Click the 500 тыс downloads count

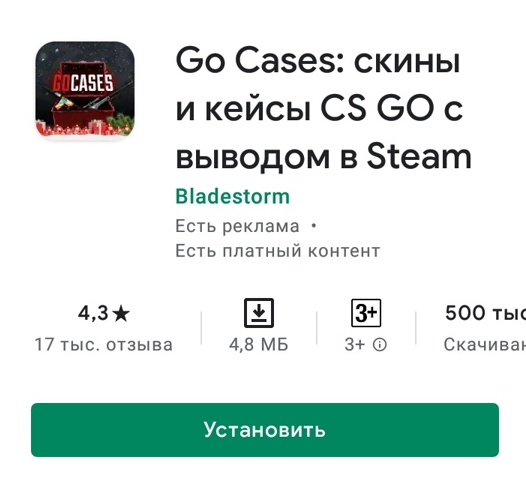(x=485, y=313)
